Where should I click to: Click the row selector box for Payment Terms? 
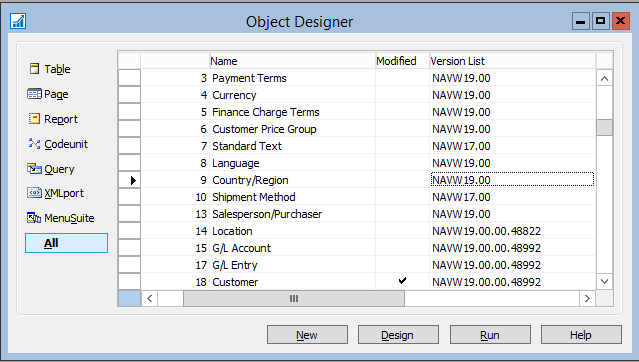[x=129, y=77]
